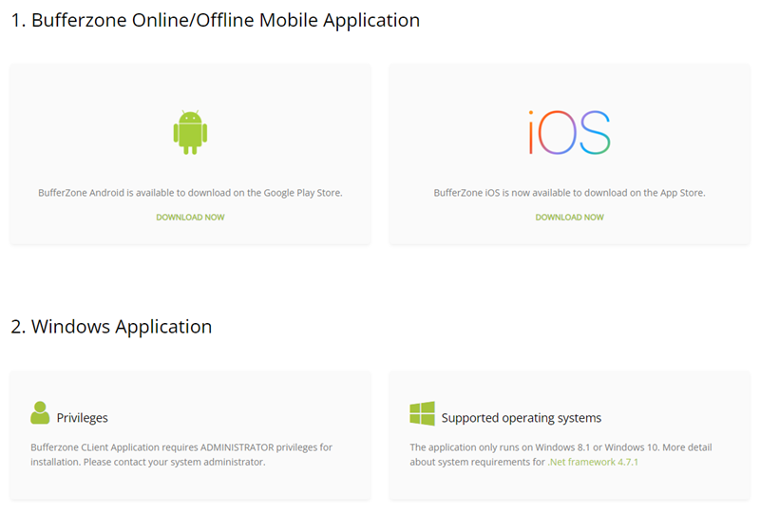760x532 pixels.
Task: Select the '2. Windows Application' heading
Action: (x=111, y=327)
